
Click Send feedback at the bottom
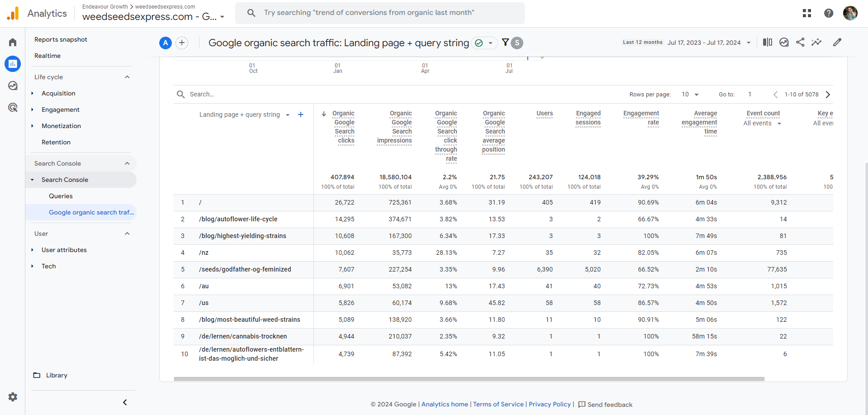(x=610, y=404)
